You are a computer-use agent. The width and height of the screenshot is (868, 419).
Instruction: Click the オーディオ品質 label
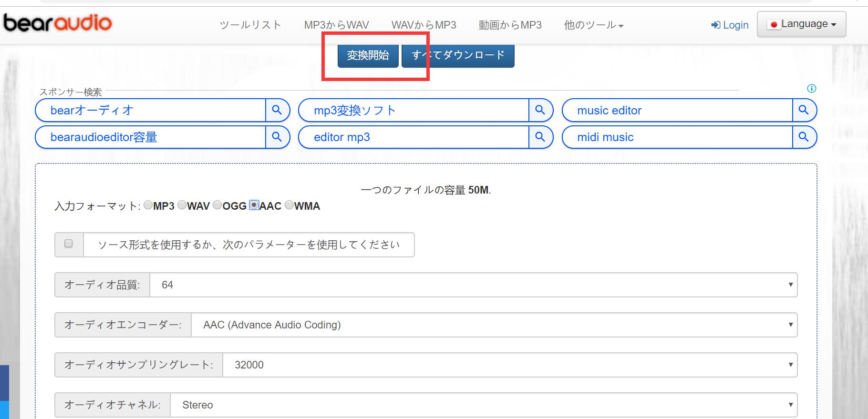(102, 285)
